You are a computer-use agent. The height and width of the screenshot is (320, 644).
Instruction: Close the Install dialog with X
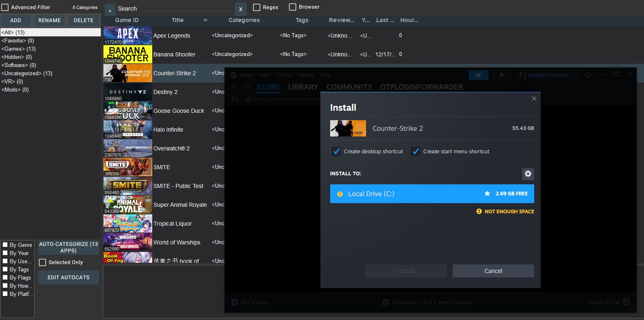(534, 98)
